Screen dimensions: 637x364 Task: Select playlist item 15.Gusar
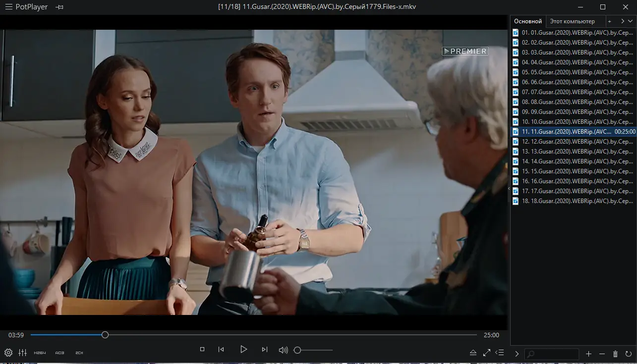coord(574,171)
